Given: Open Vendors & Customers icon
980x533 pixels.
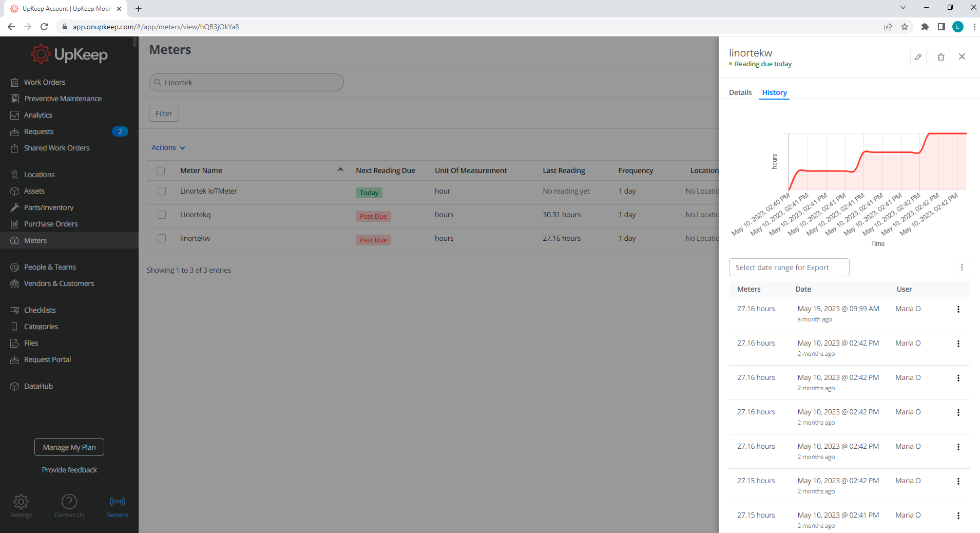Looking at the screenshot, I should click(x=15, y=283).
